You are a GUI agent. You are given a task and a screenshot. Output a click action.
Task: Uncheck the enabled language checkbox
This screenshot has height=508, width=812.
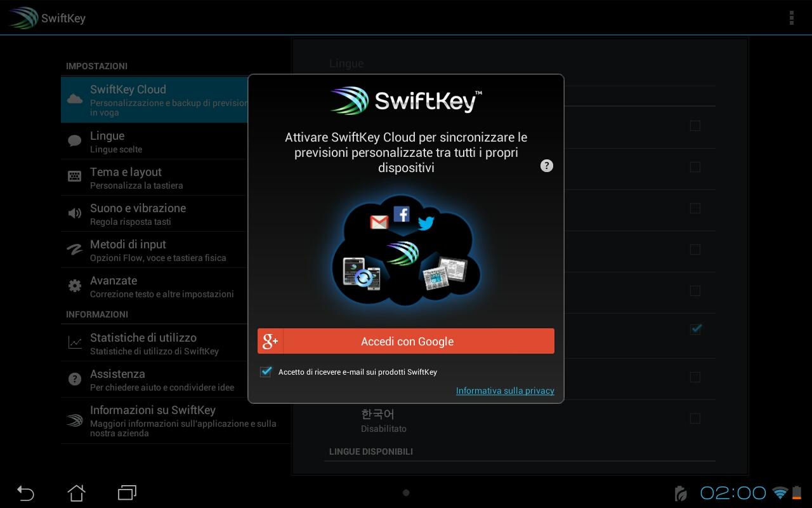coord(695,329)
